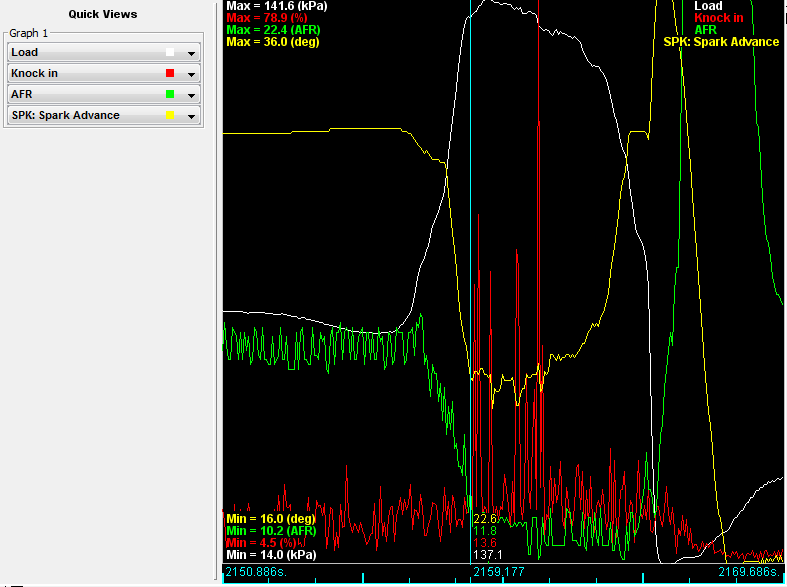Click yellow SPK: Spark Advance graph legend

click(x=721, y=42)
